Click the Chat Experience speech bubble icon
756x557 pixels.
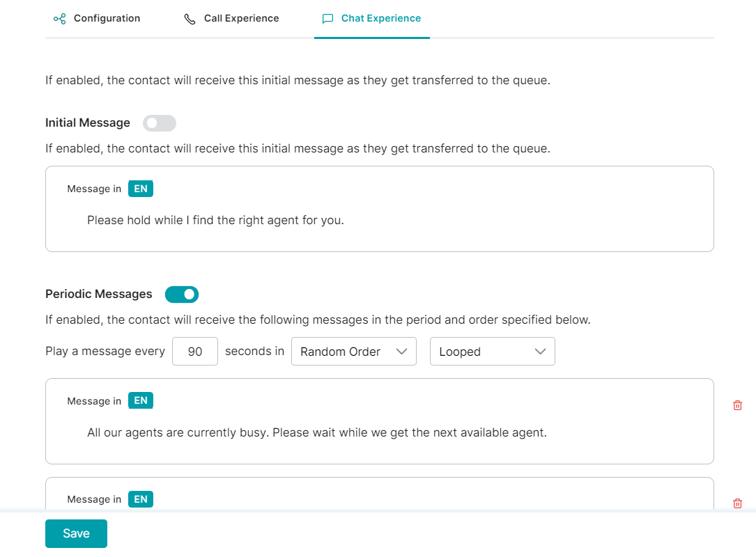coord(328,19)
